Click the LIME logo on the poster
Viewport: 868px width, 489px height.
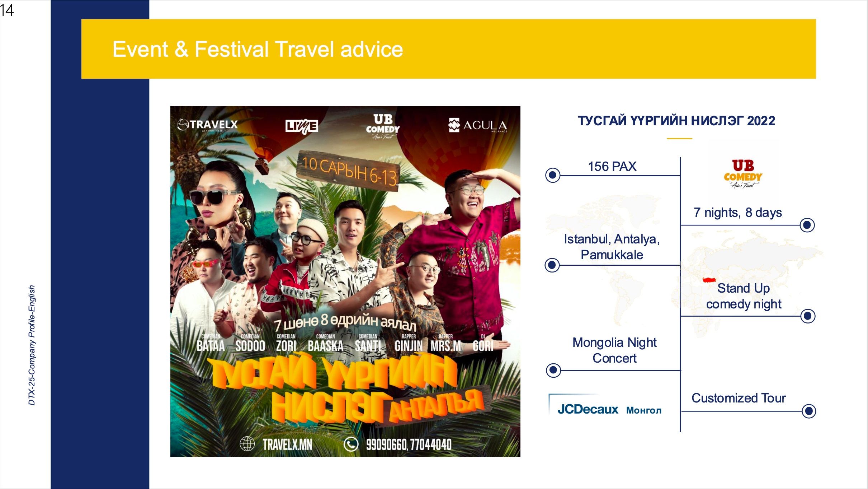302,126
